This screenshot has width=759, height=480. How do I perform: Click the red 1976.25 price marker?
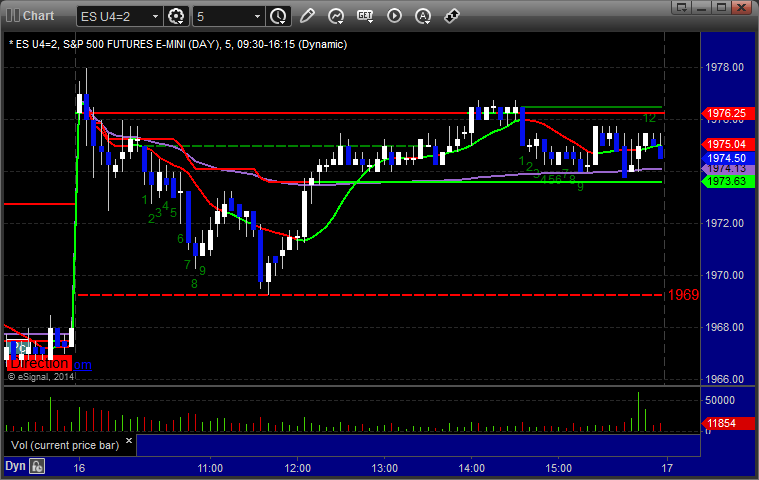pos(728,113)
